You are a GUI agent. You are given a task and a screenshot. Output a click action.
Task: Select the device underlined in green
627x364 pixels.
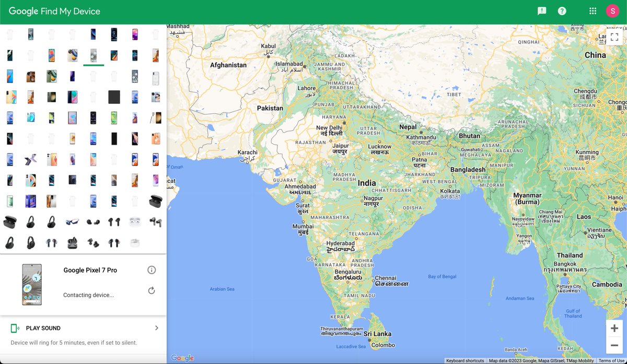tap(94, 55)
